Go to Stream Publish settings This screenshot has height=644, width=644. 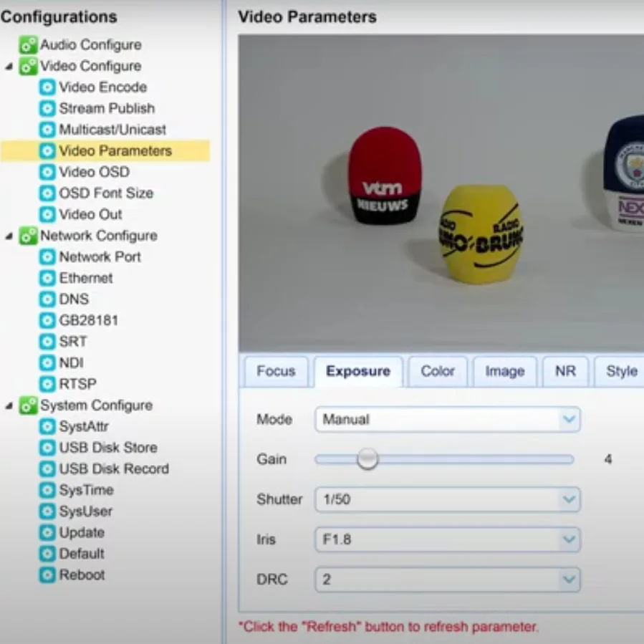point(107,108)
